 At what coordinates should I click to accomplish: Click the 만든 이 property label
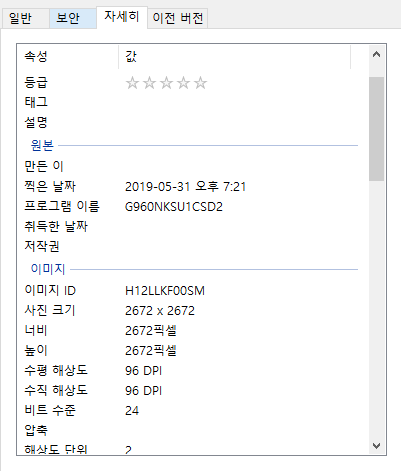tap(44, 166)
